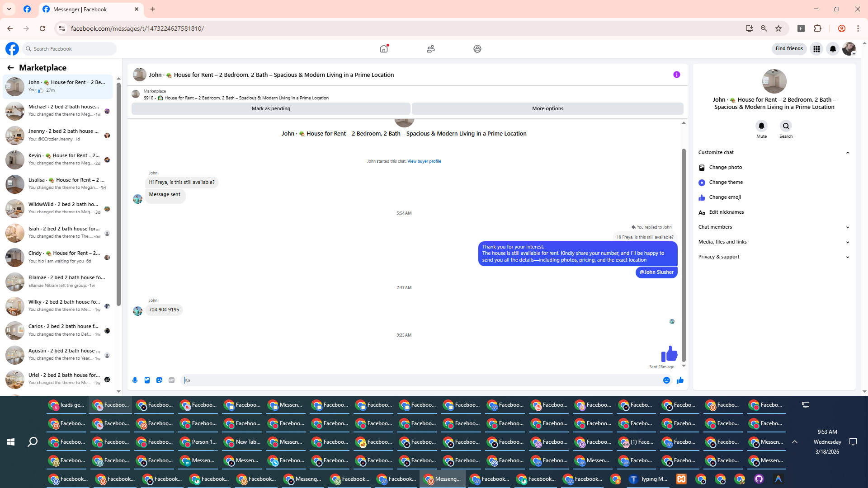Click the Aa message input field
The height and width of the screenshot is (488, 868).
(x=420, y=380)
